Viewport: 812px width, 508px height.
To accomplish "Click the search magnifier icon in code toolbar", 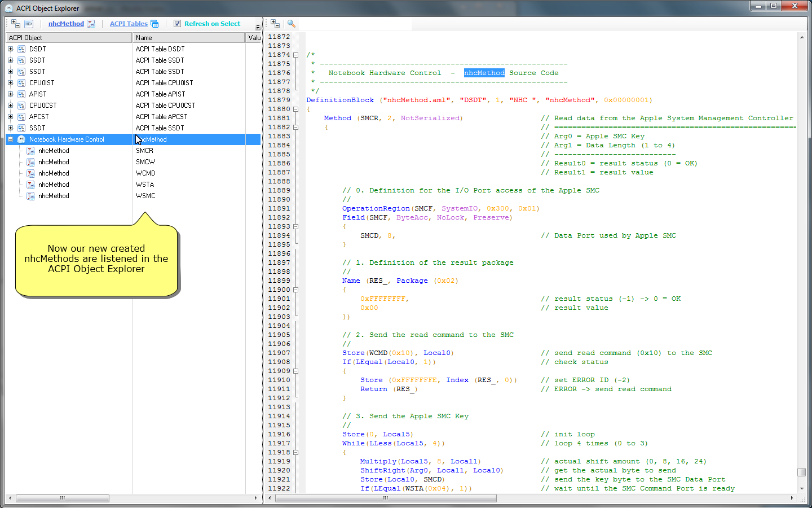I will (291, 24).
